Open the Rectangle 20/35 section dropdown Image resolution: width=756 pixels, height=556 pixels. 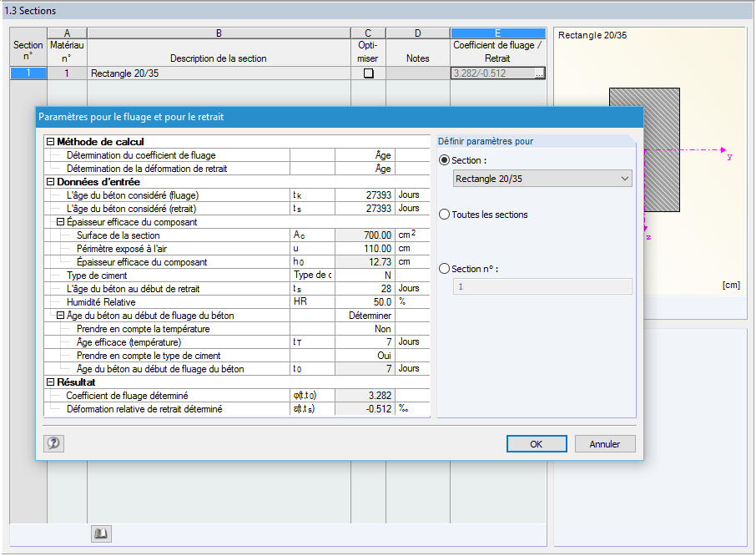(542, 179)
